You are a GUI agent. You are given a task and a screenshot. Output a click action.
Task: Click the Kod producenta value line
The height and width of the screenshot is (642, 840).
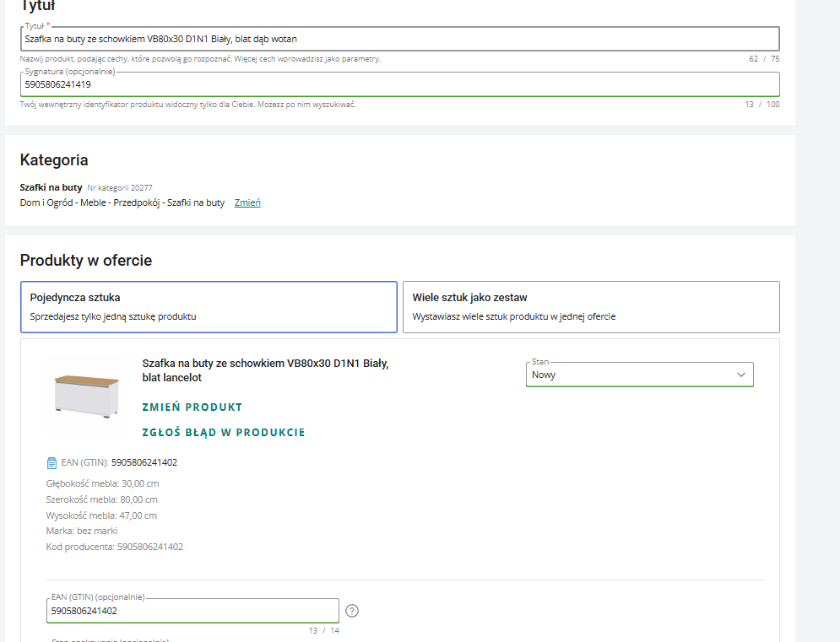click(115, 547)
